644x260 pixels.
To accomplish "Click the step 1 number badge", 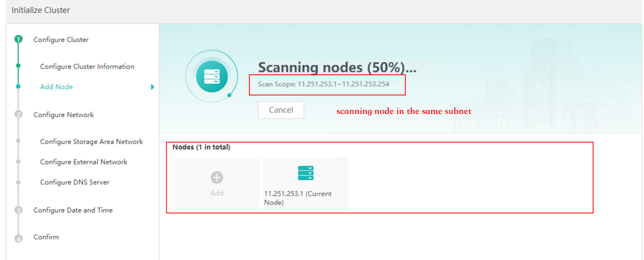I will [18, 40].
